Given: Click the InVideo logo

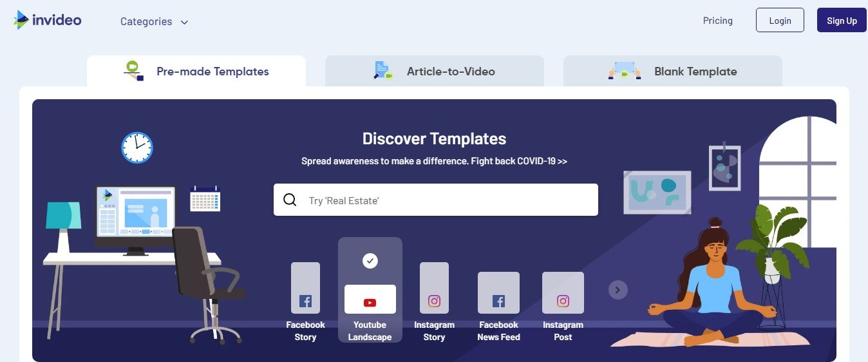Looking at the screenshot, I should tap(47, 20).
